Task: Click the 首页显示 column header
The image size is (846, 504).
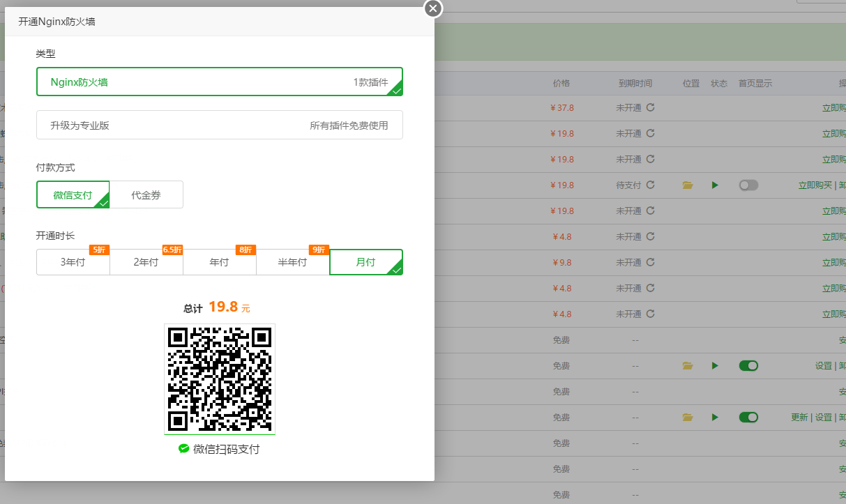Action: 755,83
